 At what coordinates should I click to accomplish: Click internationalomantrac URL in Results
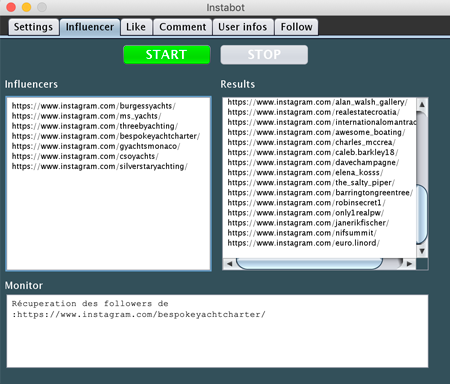[x=322, y=122]
